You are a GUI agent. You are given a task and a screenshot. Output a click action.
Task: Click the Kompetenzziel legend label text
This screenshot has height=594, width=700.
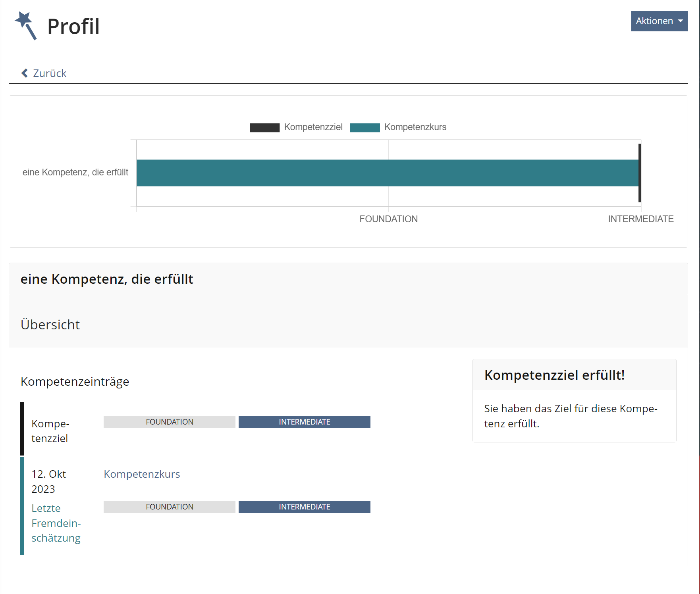point(313,127)
